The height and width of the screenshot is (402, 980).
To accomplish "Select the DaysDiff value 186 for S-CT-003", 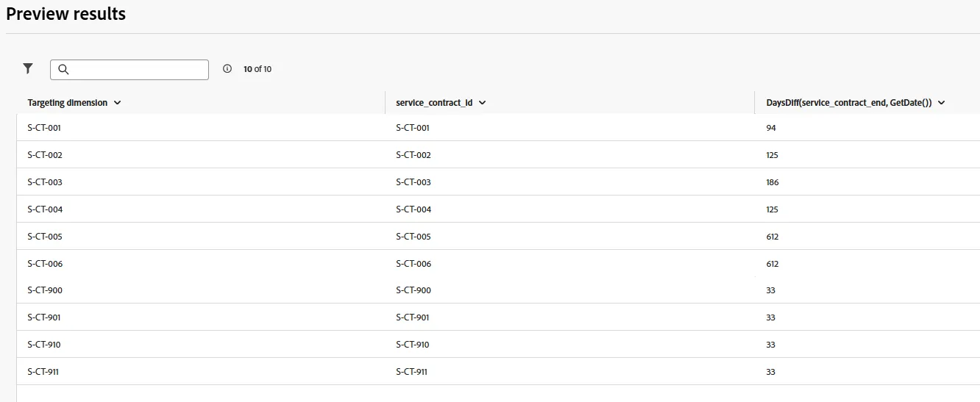I will (773, 182).
